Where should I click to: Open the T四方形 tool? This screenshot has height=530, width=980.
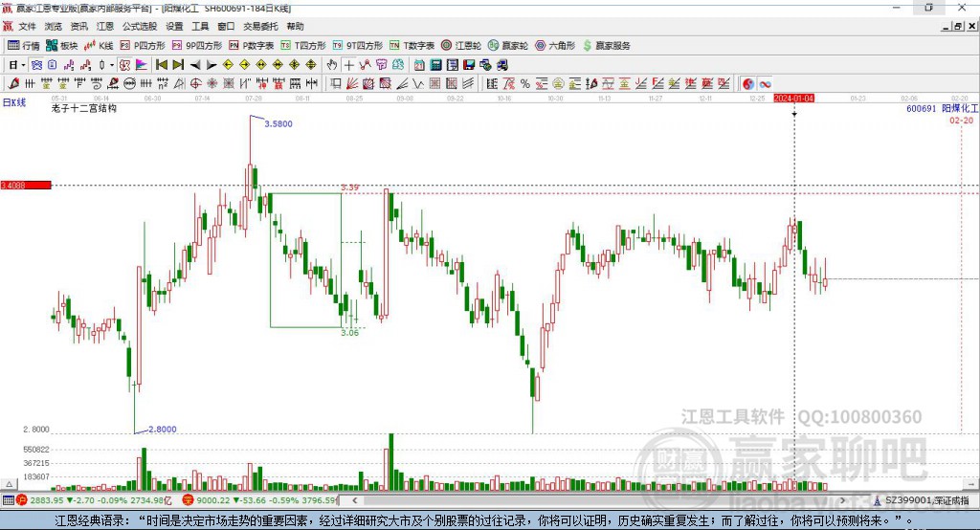pos(303,46)
